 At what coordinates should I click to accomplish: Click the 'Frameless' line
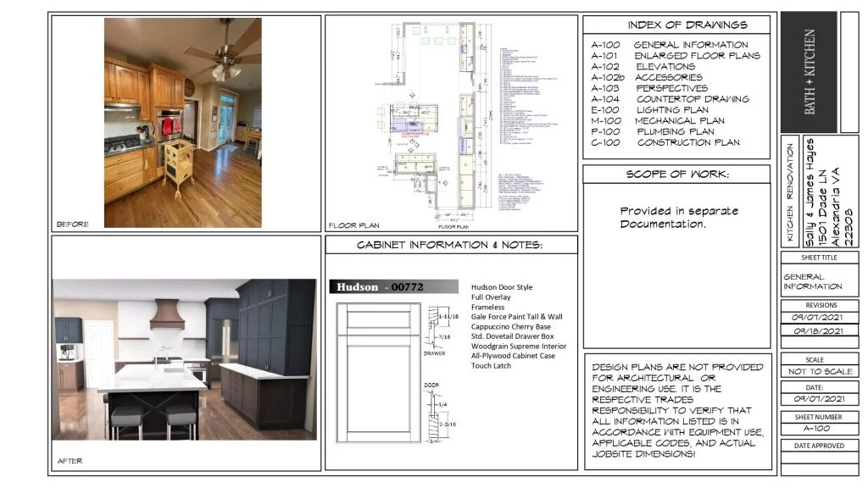click(x=487, y=307)
